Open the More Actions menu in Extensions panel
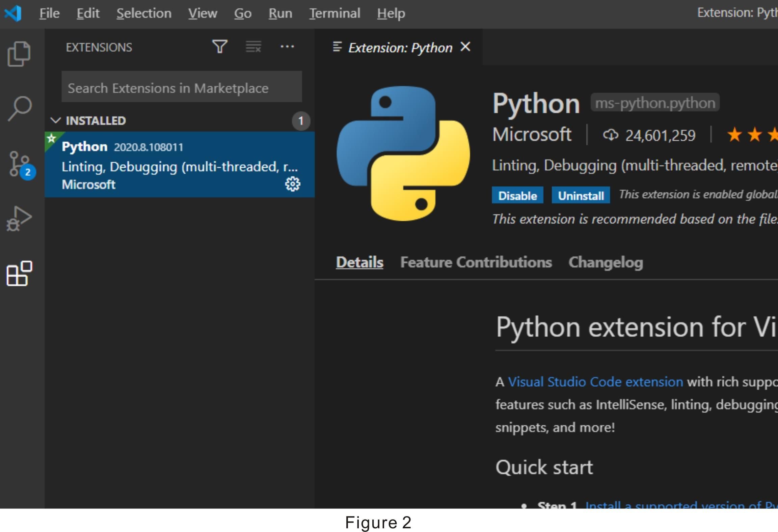 click(x=287, y=47)
